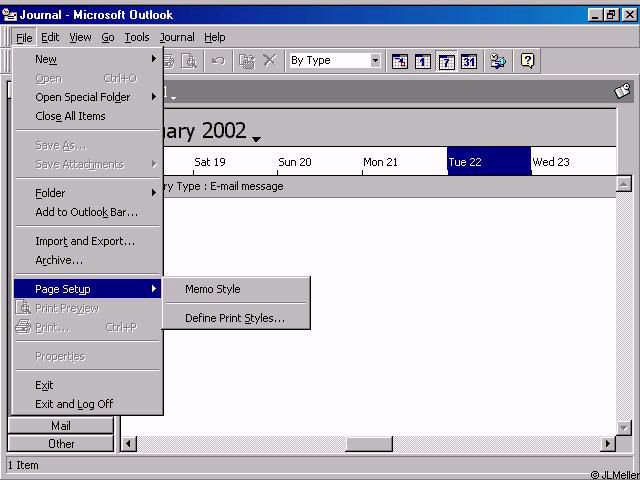Click the horizontal scrollbar right arrow
Image resolution: width=640 pixels, height=480 pixels.
[608, 443]
